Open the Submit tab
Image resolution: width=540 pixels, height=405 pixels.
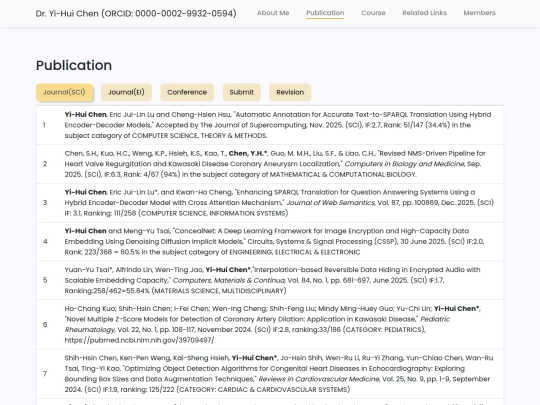[x=241, y=92]
